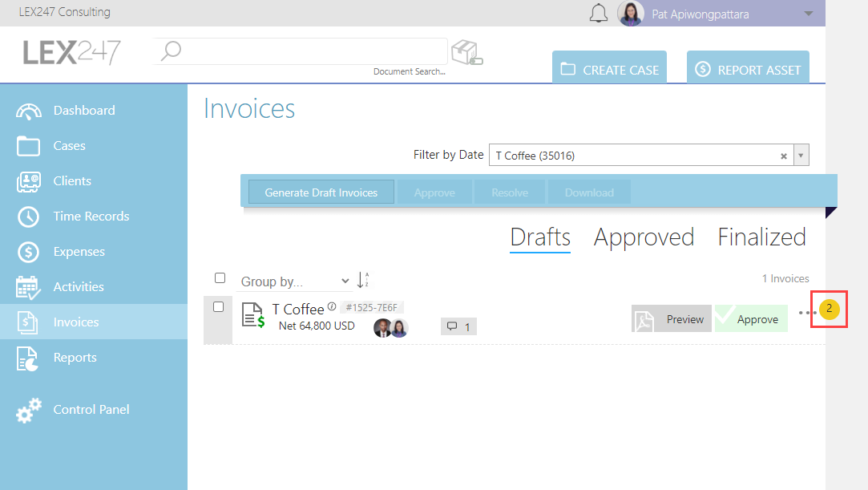The image size is (868, 490).
Task: Click the Control Panel gears icon
Action: pyautogui.click(x=29, y=411)
